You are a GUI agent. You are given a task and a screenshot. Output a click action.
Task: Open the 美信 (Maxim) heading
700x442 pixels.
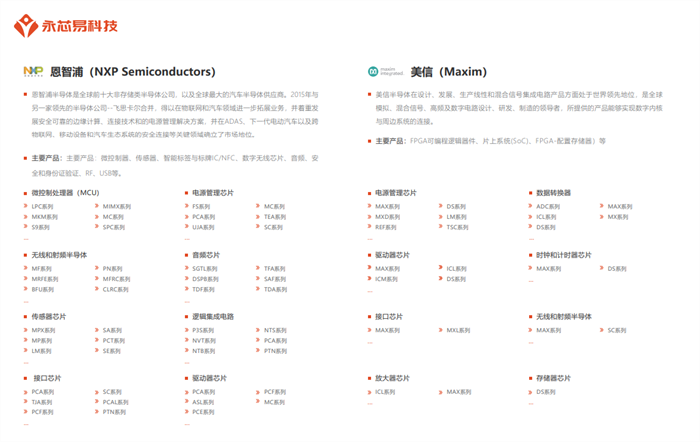pyautogui.click(x=448, y=72)
